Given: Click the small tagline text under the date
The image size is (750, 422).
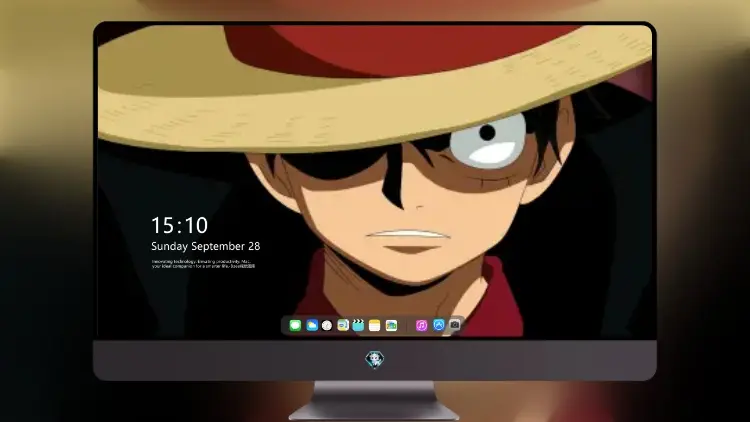Looking at the screenshot, I should click(x=203, y=264).
